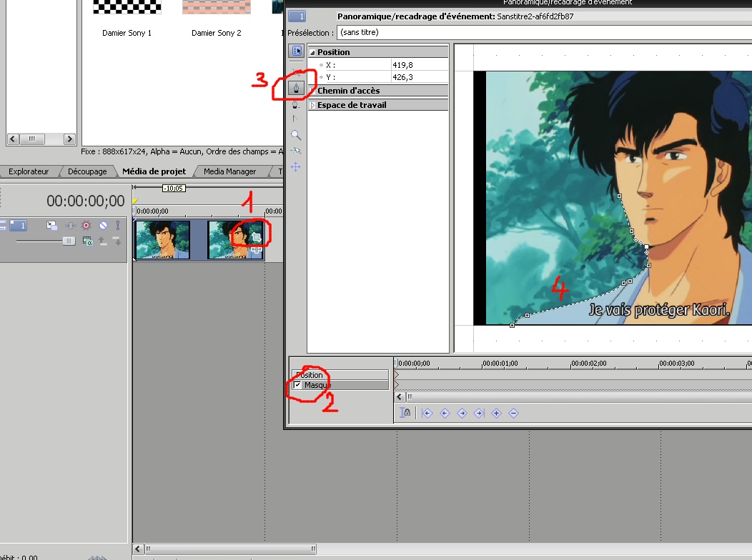Click the 00:00:01;00 mark on keyframe ruler
The width and height of the screenshot is (752, 560).
coord(500,363)
